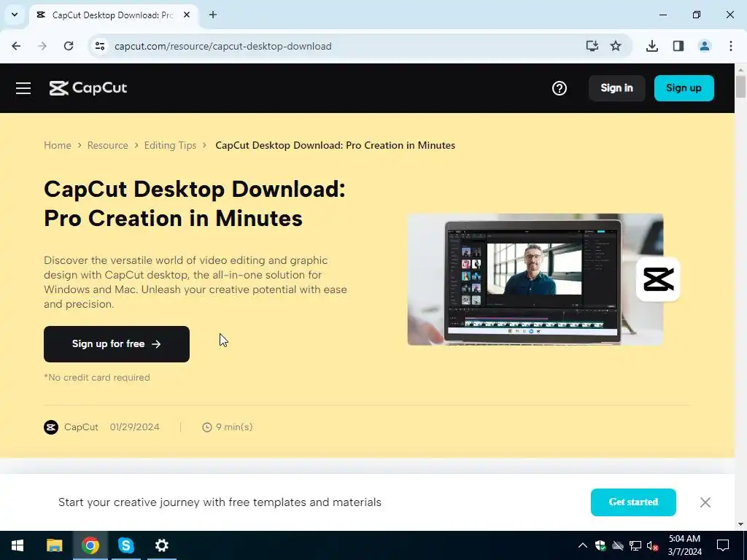Click the Sign in button
The width and height of the screenshot is (747, 560).
[616, 88]
